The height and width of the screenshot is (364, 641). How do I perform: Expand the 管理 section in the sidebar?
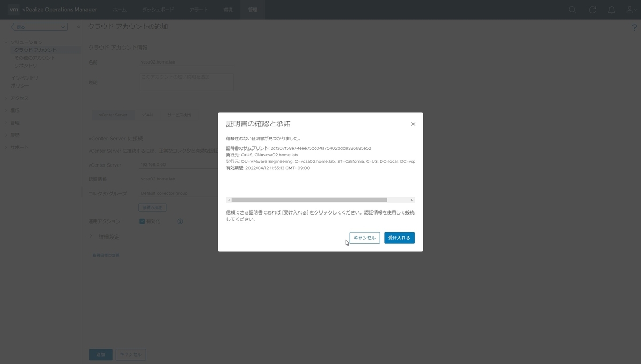(x=7, y=123)
